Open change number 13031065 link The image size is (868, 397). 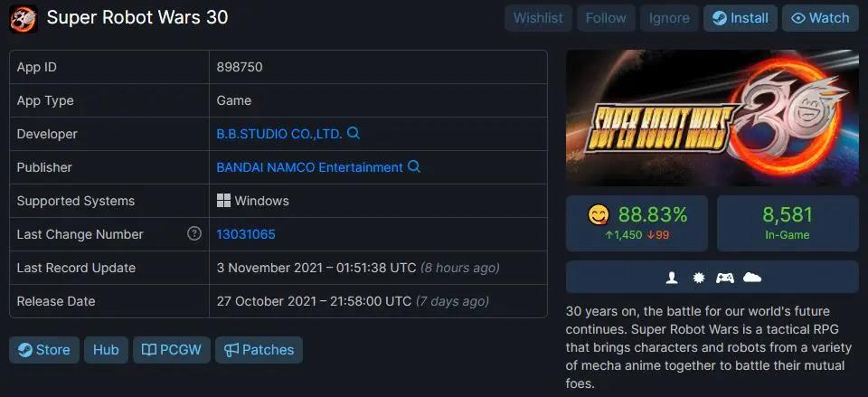tap(246, 234)
